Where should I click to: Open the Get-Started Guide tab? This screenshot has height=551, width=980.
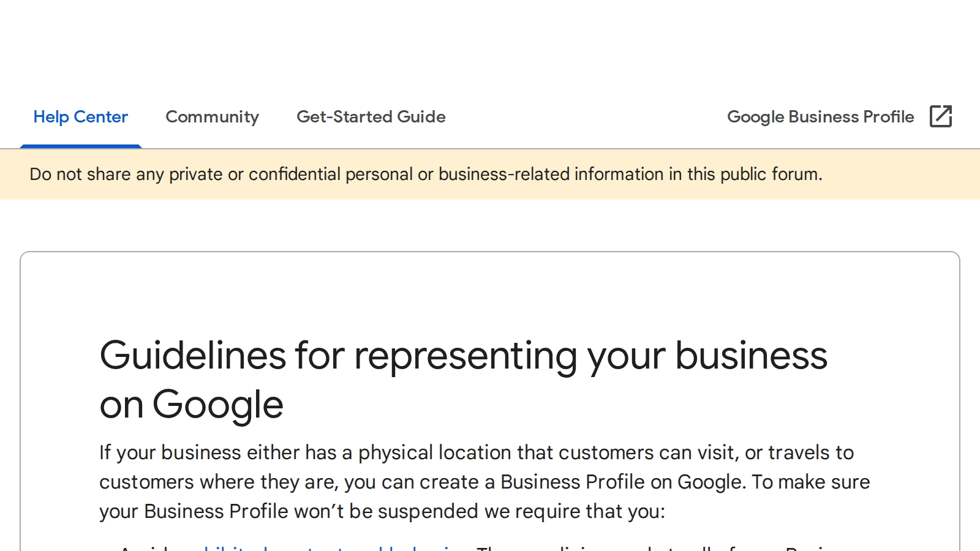(x=371, y=117)
